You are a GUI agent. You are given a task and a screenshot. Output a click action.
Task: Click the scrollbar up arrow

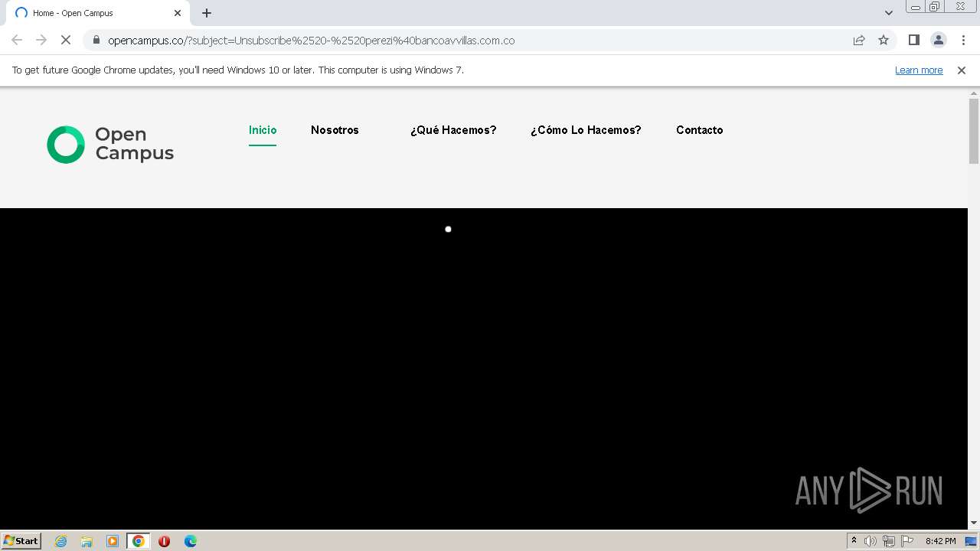point(974,93)
